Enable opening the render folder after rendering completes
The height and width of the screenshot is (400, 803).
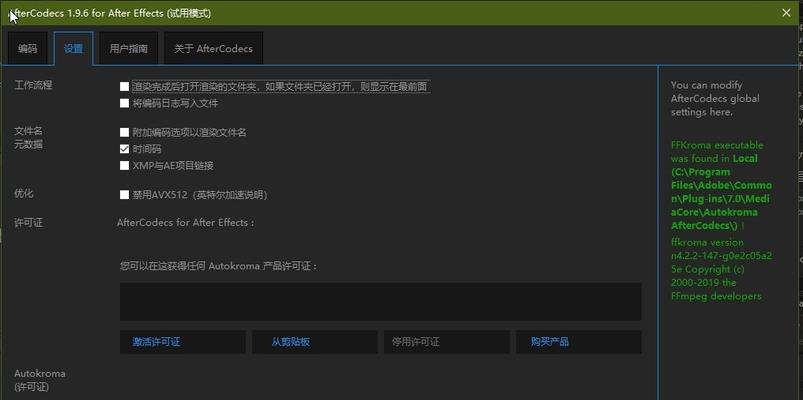pos(124,87)
